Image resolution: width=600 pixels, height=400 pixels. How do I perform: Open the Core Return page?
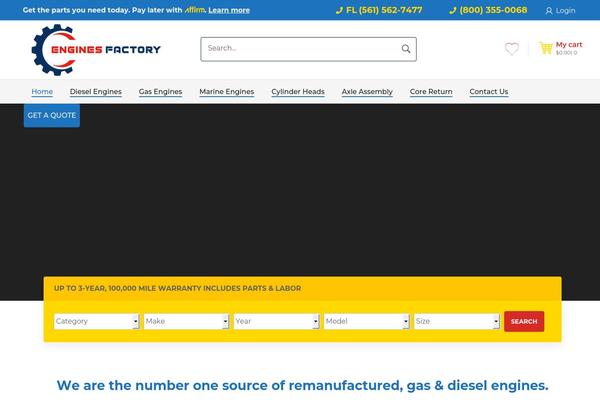click(x=431, y=92)
